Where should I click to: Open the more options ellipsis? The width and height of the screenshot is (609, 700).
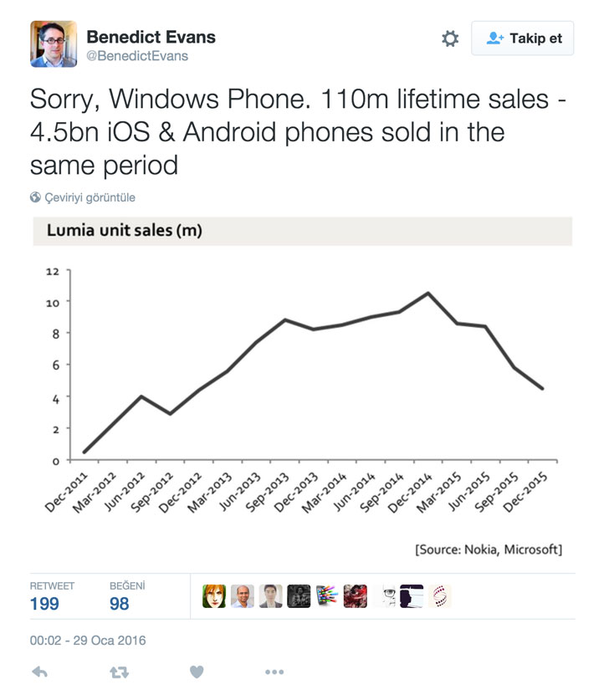[274, 672]
